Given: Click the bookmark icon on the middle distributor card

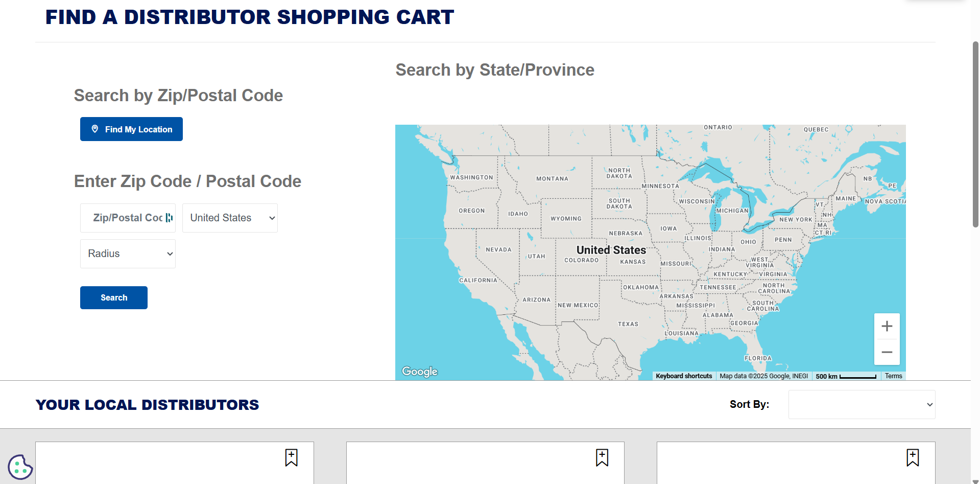Looking at the screenshot, I should [x=602, y=458].
